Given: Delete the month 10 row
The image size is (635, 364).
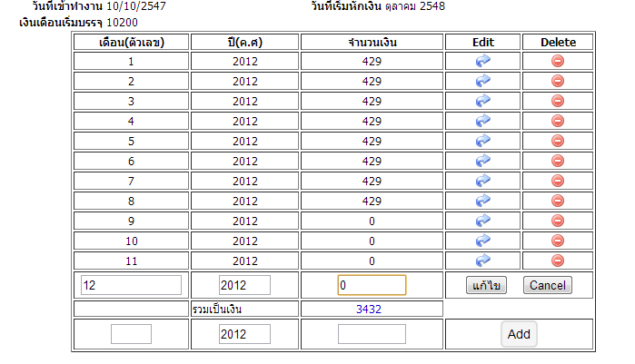Looking at the screenshot, I should [x=558, y=241].
